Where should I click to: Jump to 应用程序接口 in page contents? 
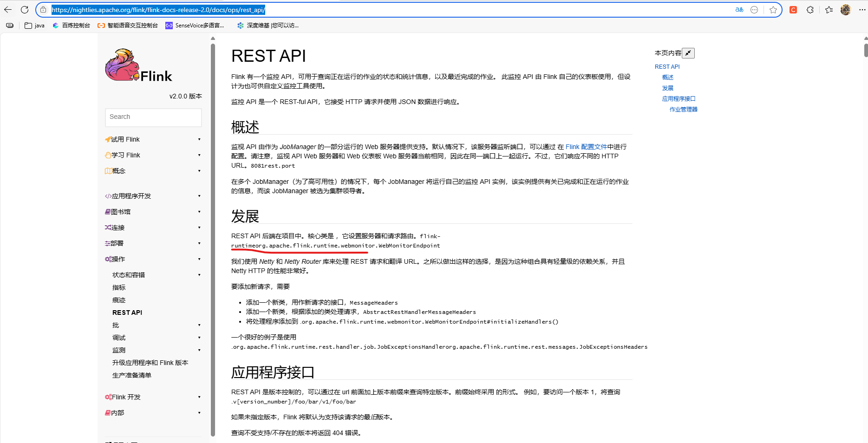point(679,99)
